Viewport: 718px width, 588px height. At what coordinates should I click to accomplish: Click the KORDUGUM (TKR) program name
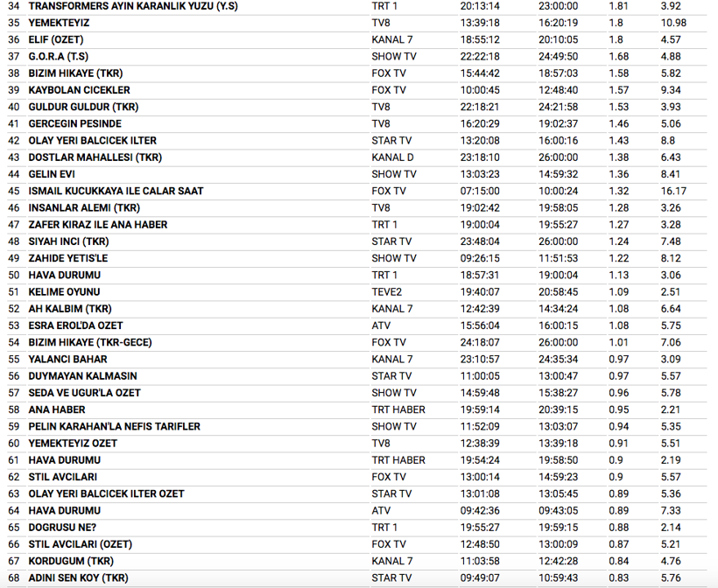tap(71, 561)
